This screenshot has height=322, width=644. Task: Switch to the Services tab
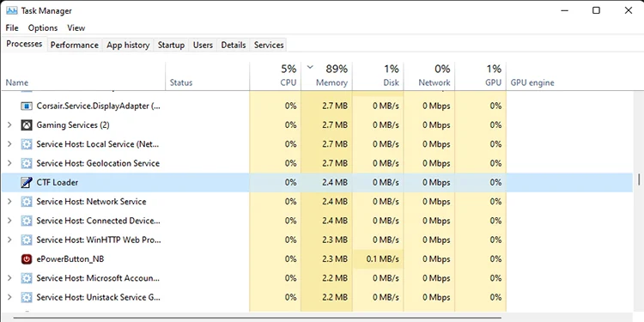click(269, 46)
